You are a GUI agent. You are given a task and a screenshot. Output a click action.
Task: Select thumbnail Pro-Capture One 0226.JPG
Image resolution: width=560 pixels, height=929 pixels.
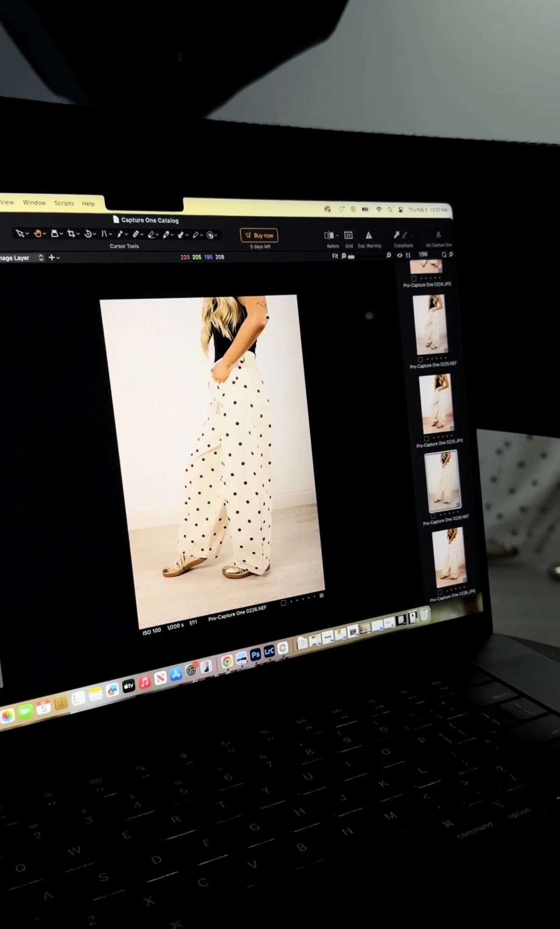click(449, 557)
